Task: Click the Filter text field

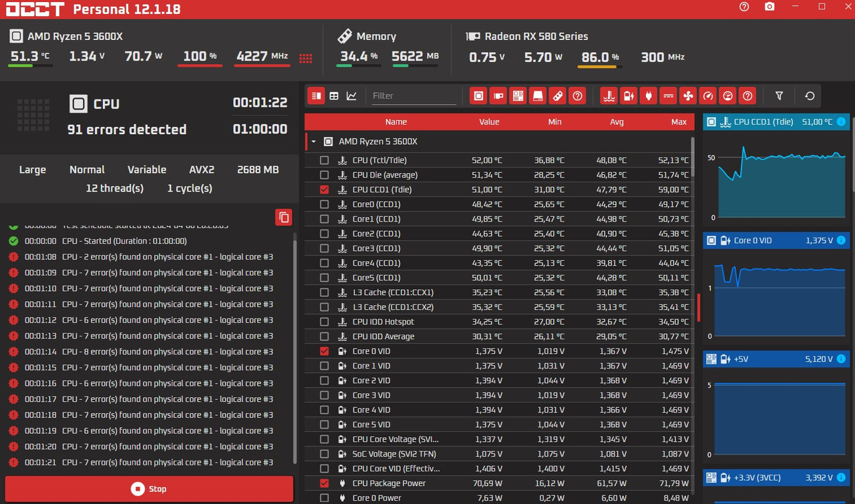Action: tap(413, 95)
